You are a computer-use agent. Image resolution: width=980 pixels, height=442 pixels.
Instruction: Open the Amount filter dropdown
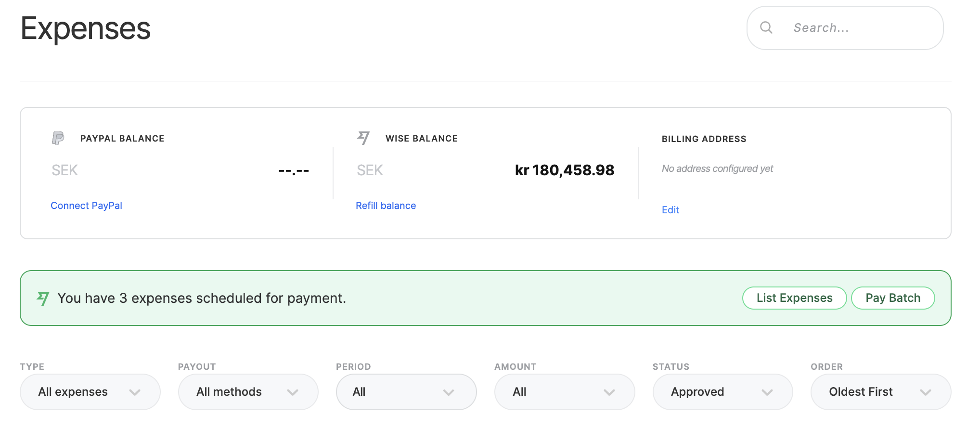coord(564,392)
